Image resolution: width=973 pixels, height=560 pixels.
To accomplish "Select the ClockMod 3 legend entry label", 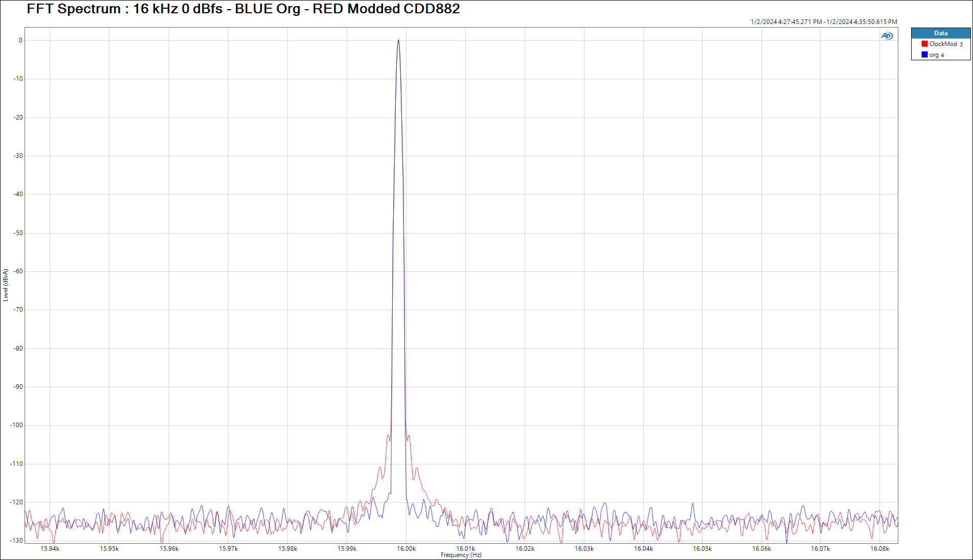I will [x=945, y=44].
